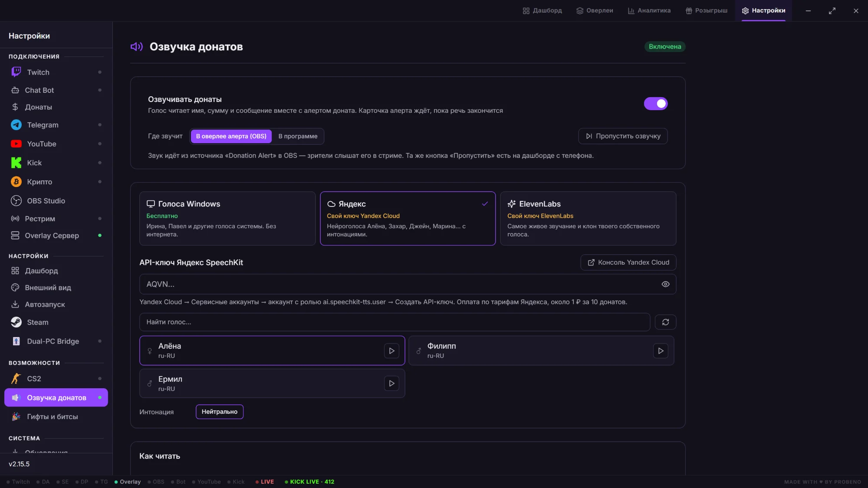Open the Kick connection settings

pos(56,163)
